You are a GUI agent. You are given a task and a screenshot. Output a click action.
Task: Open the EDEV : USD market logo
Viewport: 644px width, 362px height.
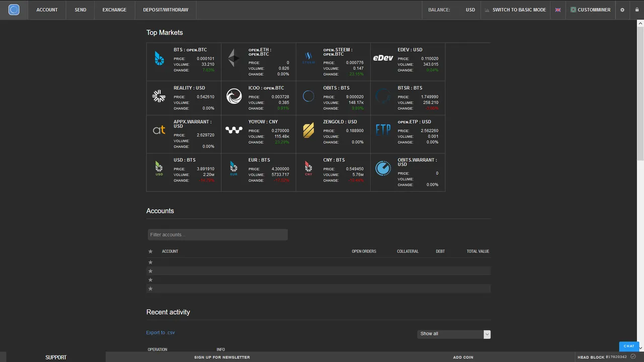pyautogui.click(x=383, y=58)
